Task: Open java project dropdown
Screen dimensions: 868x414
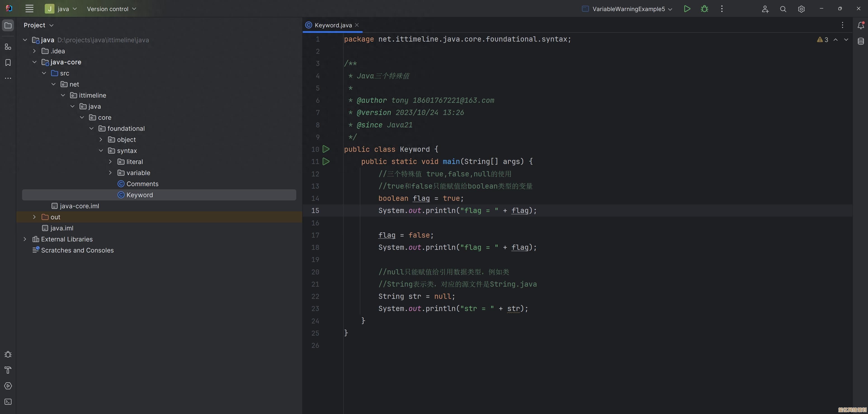Action: point(61,9)
